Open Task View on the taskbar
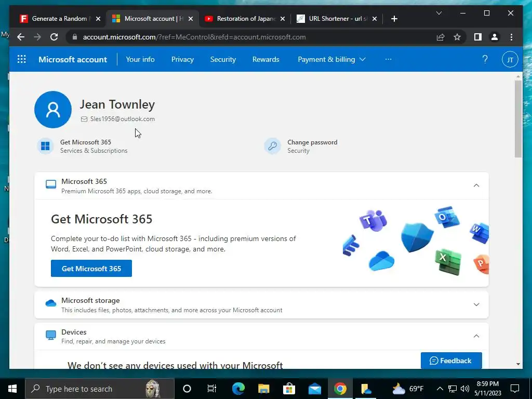The image size is (532, 399). click(212, 389)
